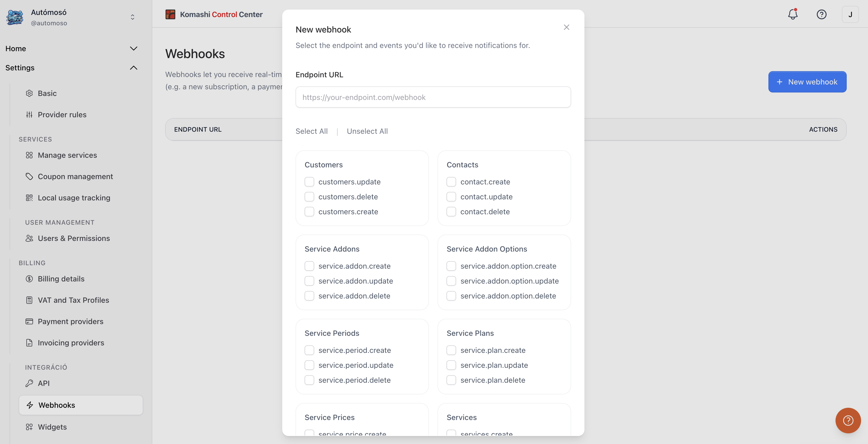Click the Webhooks lightning icon
Viewport: 868px width, 444px height.
point(30,405)
